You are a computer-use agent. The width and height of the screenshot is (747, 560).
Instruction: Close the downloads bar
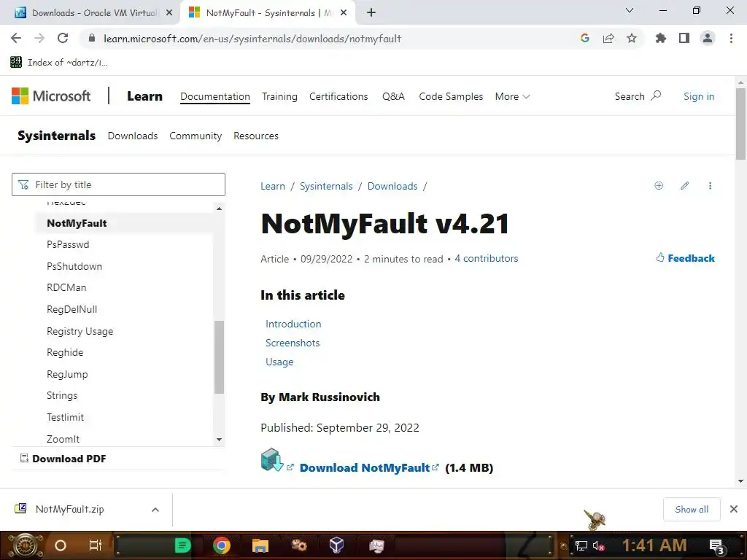[x=734, y=510]
